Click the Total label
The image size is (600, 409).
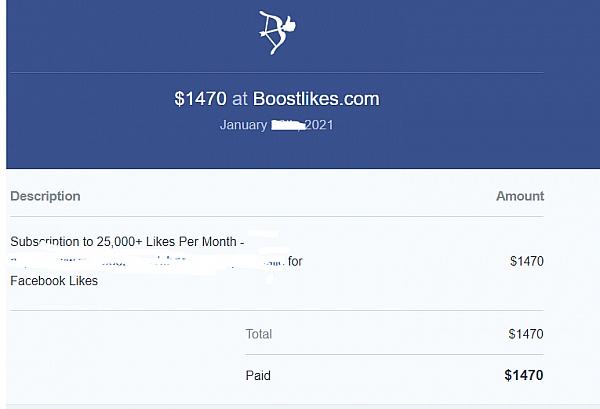(259, 334)
